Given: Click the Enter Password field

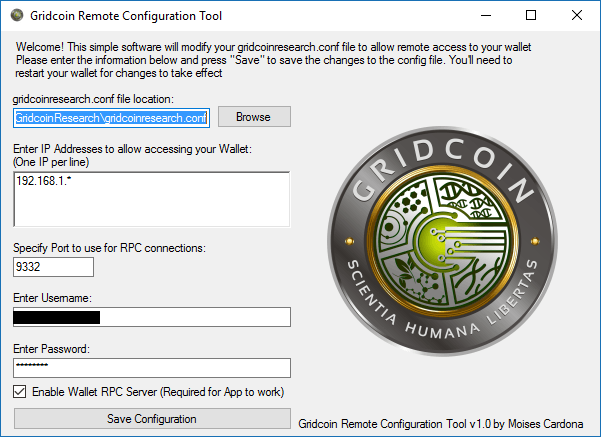Looking at the screenshot, I should [152, 368].
